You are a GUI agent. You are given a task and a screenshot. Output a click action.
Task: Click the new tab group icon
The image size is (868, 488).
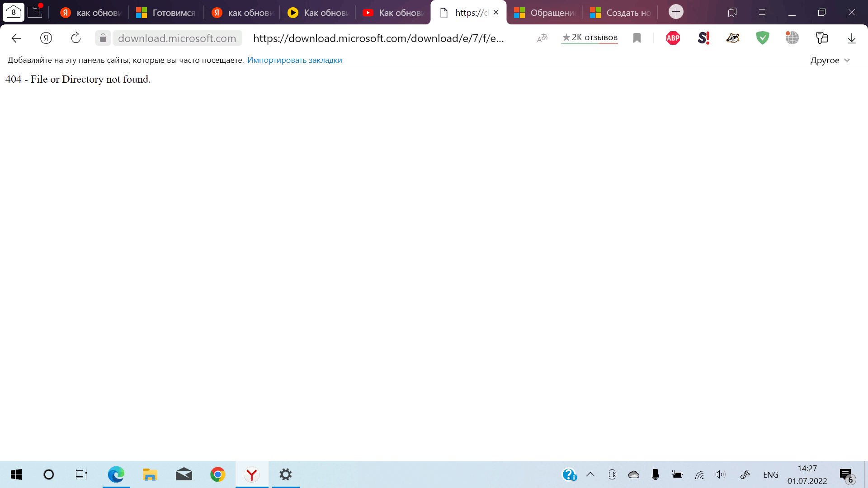35,12
